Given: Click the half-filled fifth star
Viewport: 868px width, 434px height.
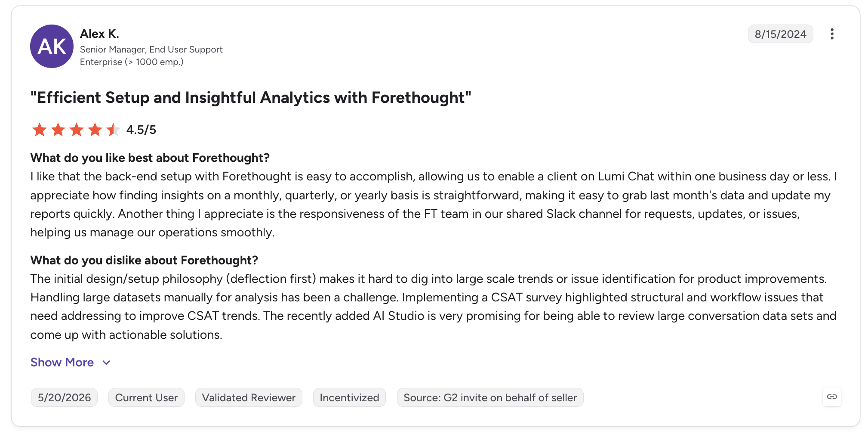Looking at the screenshot, I should (x=113, y=130).
